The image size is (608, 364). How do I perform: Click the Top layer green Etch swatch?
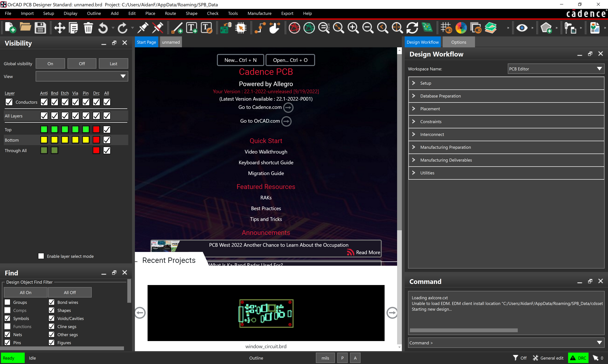(x=65, y=129)
